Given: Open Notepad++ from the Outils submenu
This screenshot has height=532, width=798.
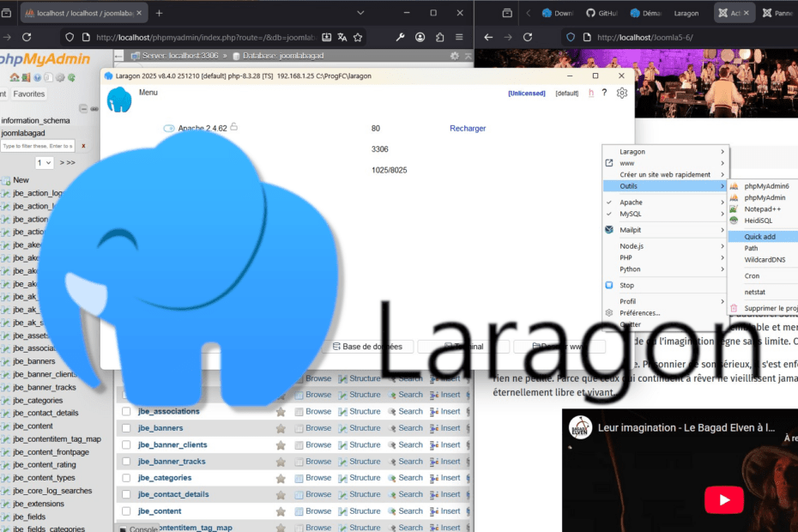Looking at the screenshot, I should pyautogui.click(x=762, y=209).
